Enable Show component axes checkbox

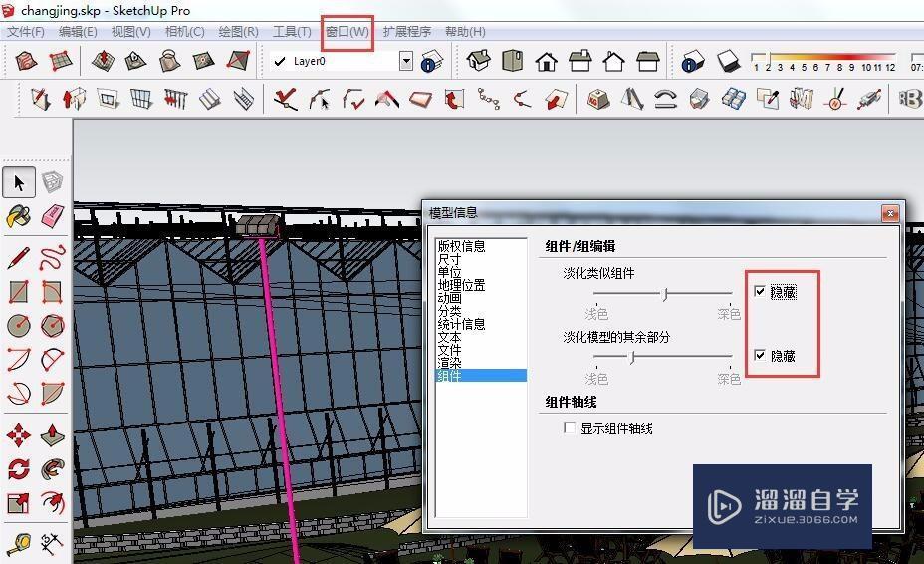(570, 428)
